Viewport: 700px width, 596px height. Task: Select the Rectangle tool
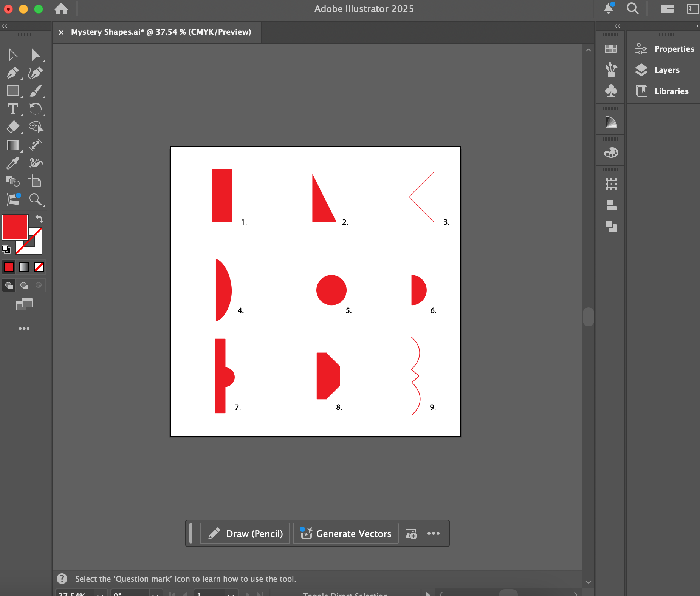click(12, 91)
